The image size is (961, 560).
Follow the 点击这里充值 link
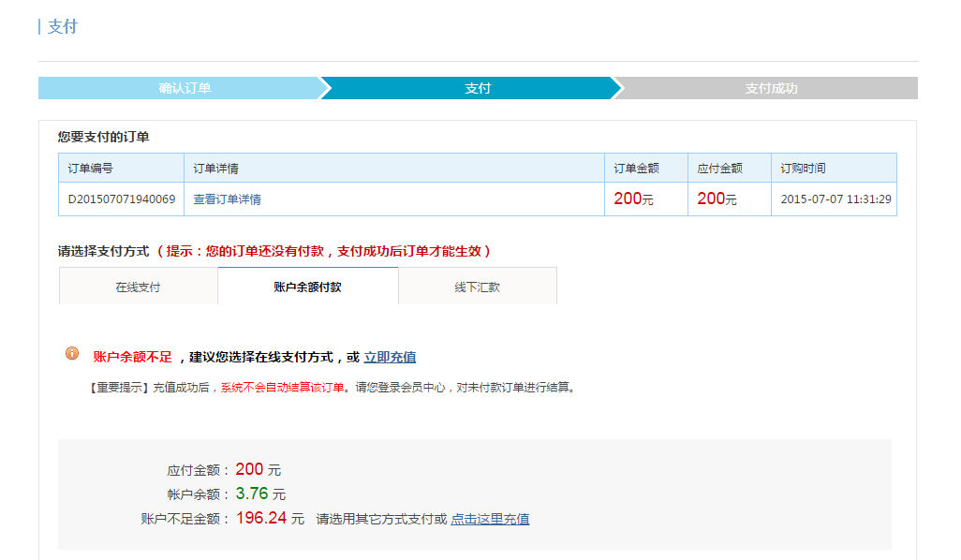tap(490, 519)
